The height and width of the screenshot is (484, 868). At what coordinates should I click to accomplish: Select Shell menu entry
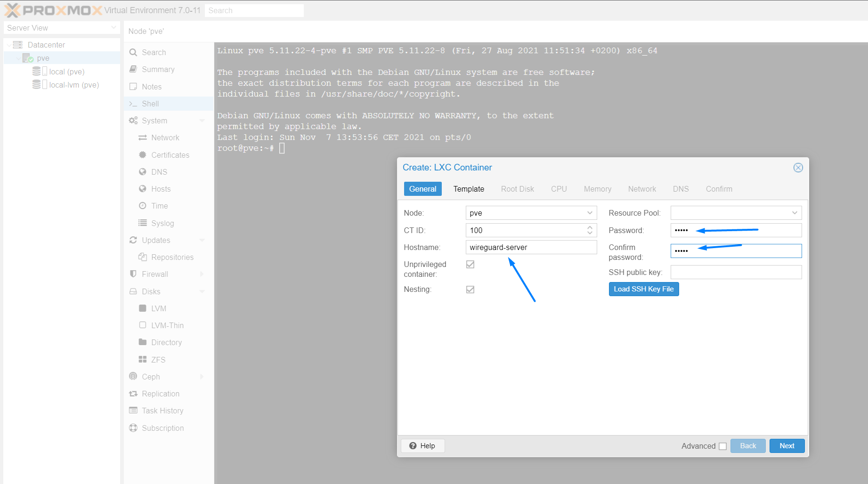169,104
